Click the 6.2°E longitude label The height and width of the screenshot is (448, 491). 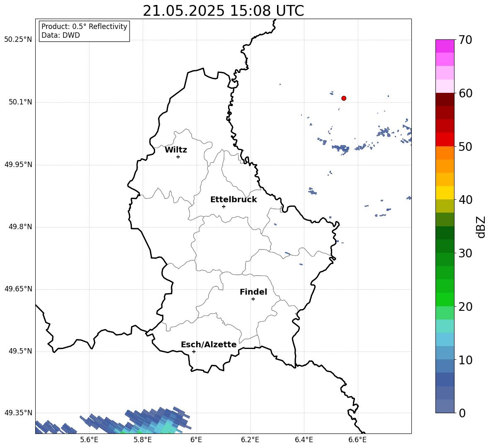point(250,440)
